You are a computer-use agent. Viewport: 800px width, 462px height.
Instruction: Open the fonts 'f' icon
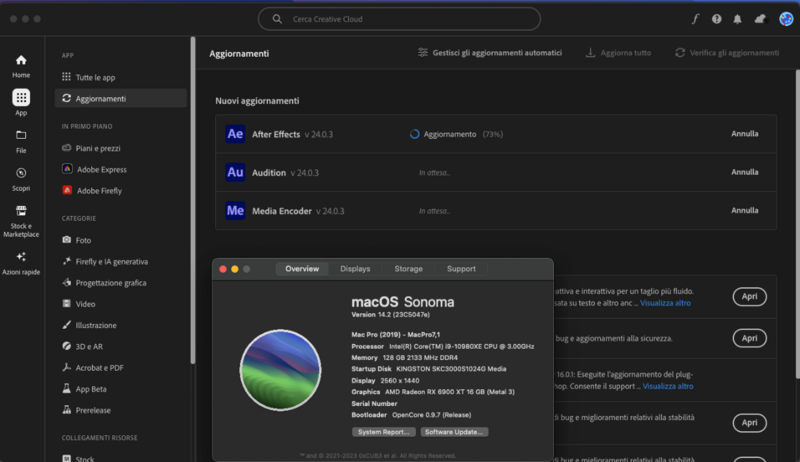[x=695, y=19]
